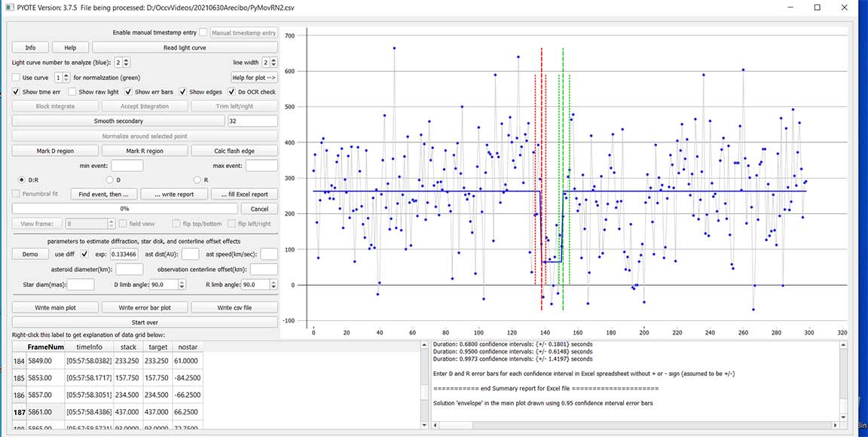Click Find event, then ... button
The width and height of the screenshot is (868, 437).
point(103,194)
